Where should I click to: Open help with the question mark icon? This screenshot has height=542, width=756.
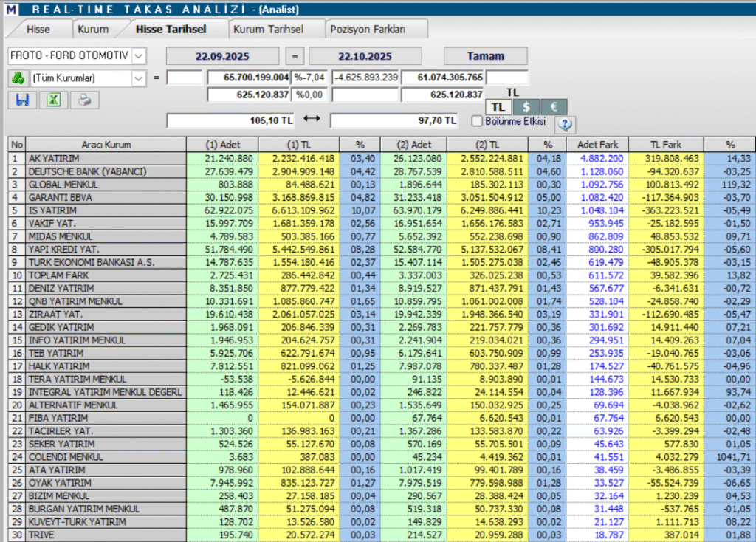[x=566, y=124]
